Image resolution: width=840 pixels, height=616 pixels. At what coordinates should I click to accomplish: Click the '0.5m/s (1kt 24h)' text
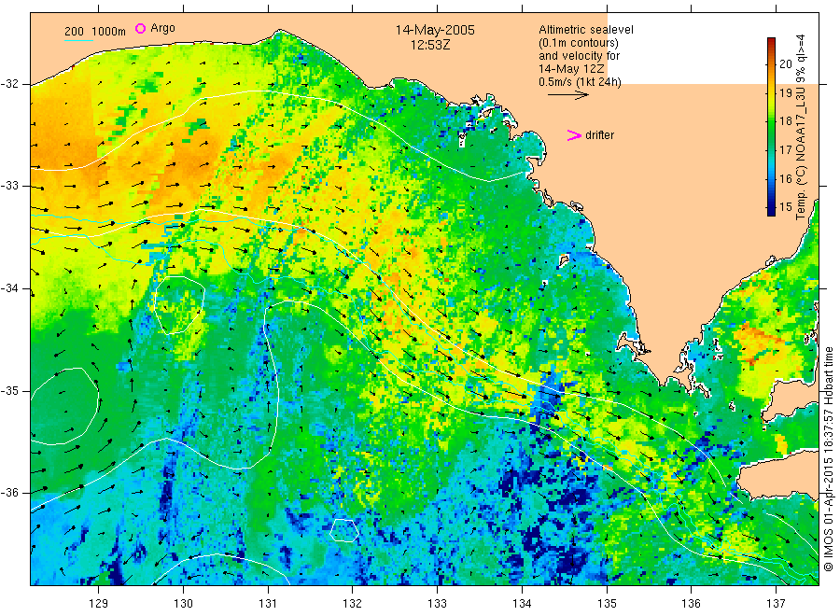click(x=581, y=82)
